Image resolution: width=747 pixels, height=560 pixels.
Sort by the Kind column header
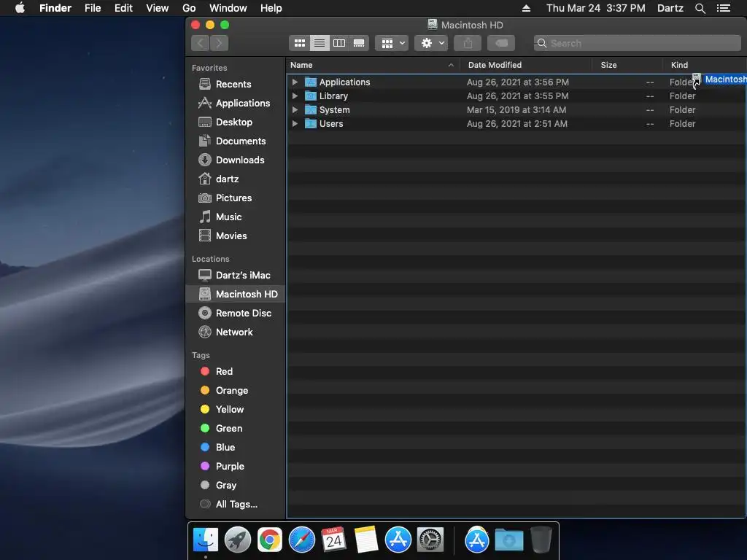[705, 65]
